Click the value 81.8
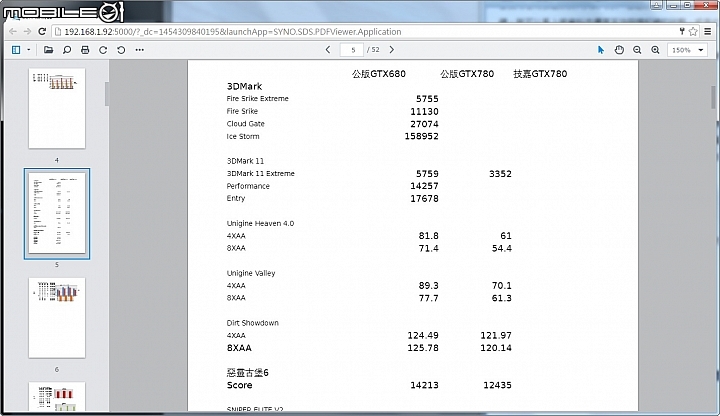 point(428,236)
